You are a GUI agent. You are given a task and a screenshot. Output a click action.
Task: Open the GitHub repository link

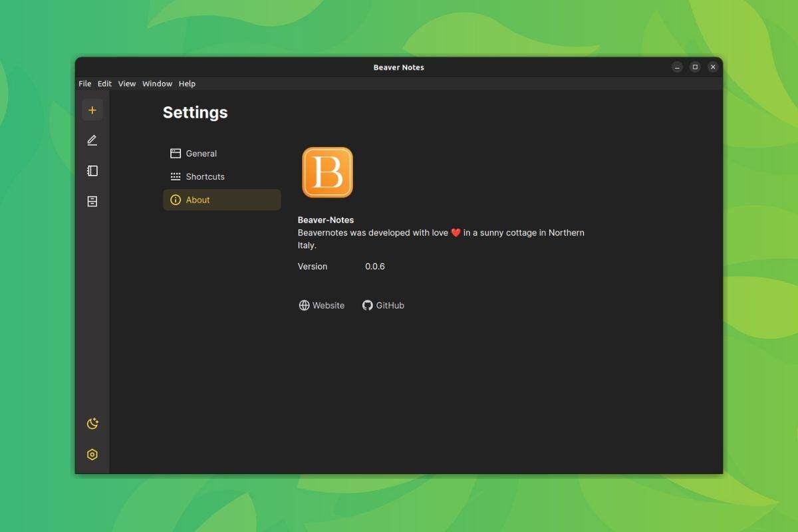pos(389,305)
